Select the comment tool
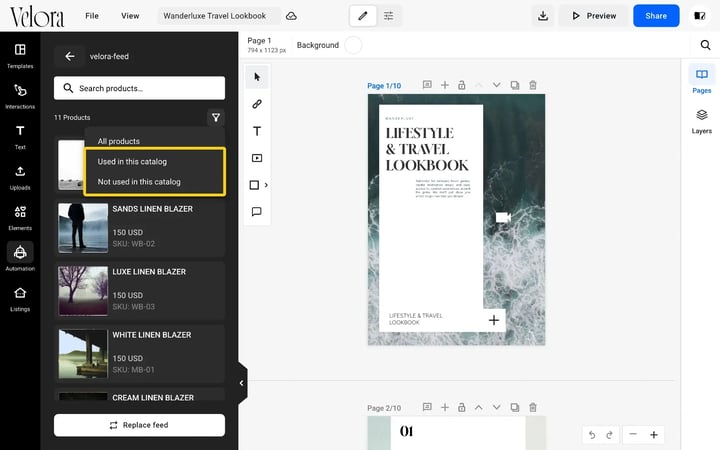The width and height of the screenshot is (720, 450). pos(257,212)
